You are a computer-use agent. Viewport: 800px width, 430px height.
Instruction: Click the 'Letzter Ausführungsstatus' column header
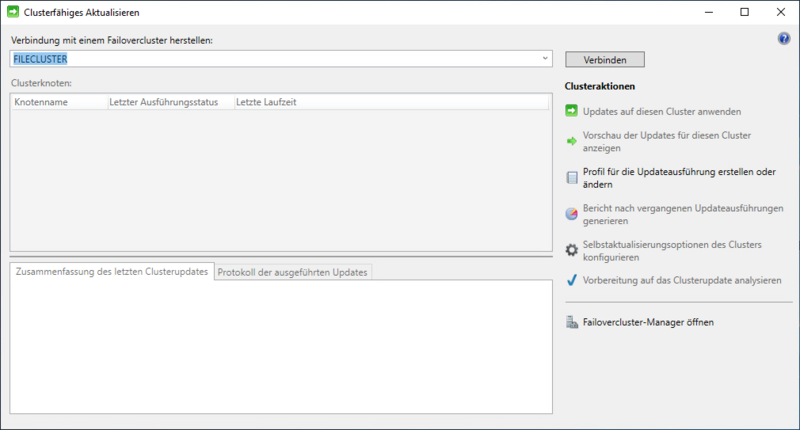pyautogui.click(x=169, y=102)
